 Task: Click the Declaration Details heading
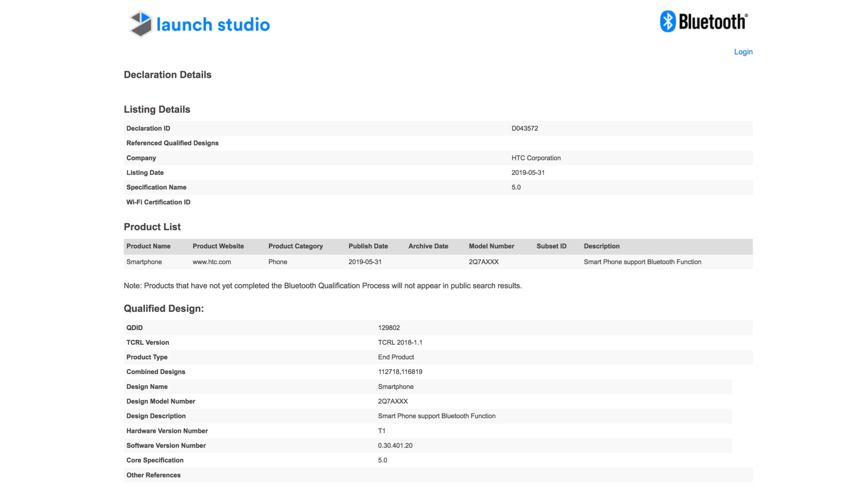tap(167, 75)
